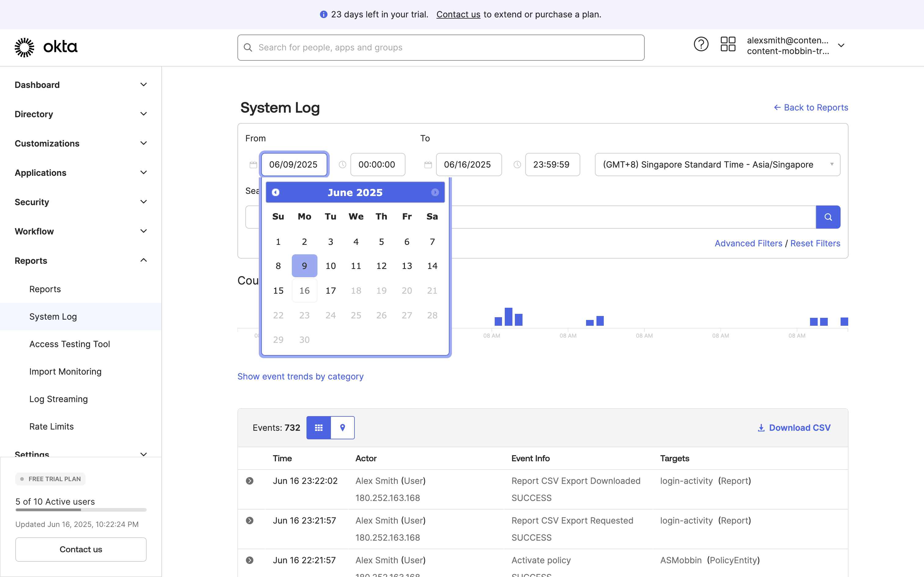Click the tallest bar in event chart
Screen dimensions: 924x577
point(508,317)
